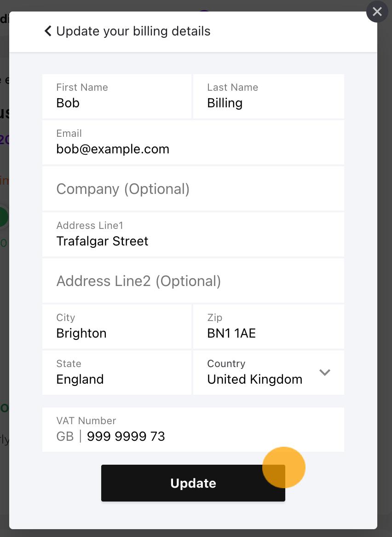Click the dimmed backdrop left of dialog
The image size is (392, 537).
4,308
